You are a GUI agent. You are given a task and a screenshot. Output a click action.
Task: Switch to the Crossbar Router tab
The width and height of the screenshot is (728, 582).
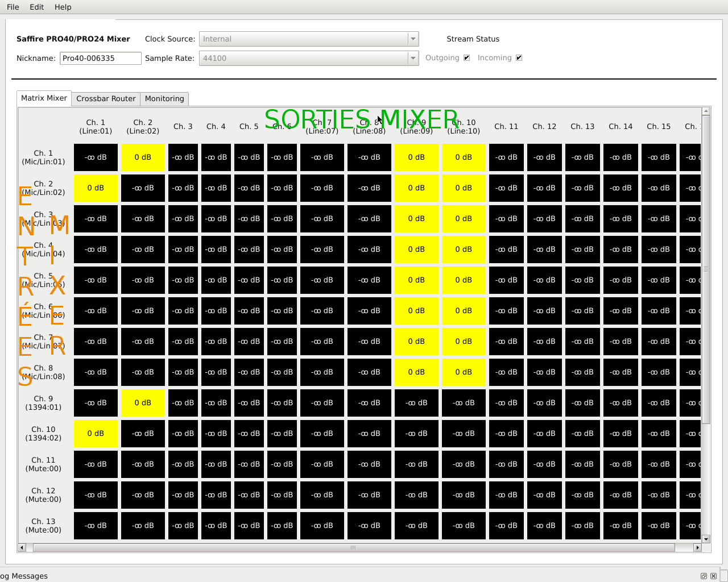106,98
